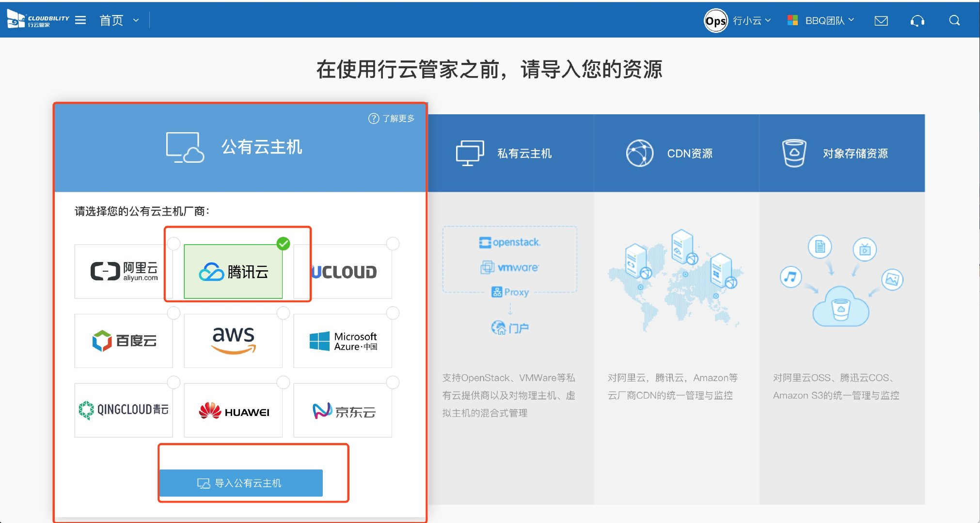980x523 pixels.
Task: Choose the Microsoft Azure 中国 vendor card
Action: click(343, 341)
